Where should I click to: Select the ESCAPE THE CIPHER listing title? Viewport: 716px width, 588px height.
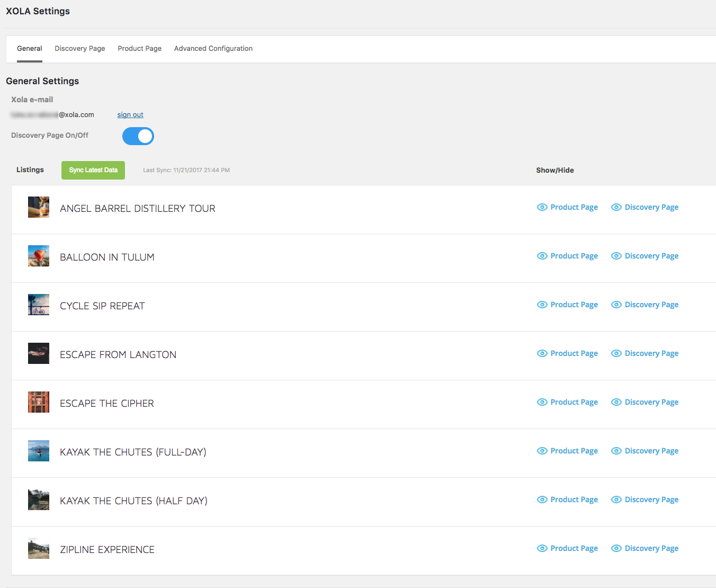coord(107,404)
